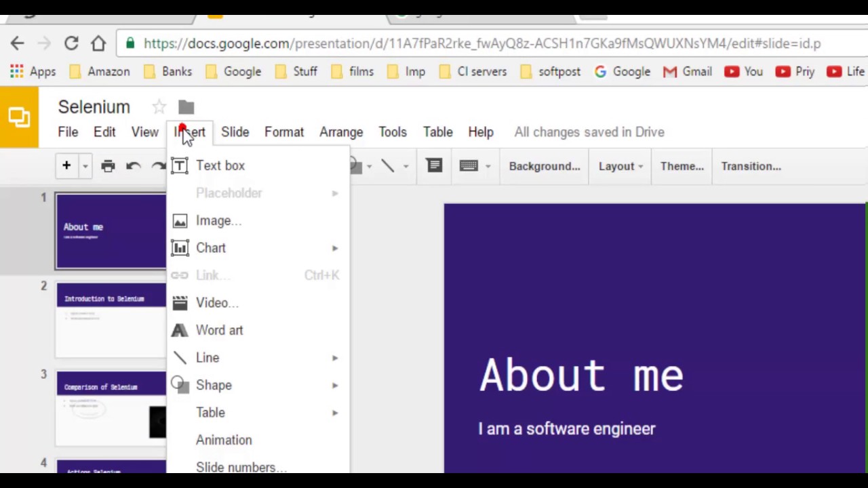Undo the last action
Screen dimensions: 868x488
133,166
